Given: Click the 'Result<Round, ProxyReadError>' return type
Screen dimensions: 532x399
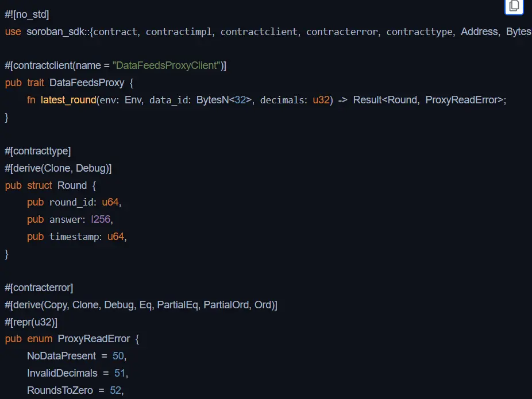Looking at the screenshot, I should pyautogui.click(x=428, y=100).
